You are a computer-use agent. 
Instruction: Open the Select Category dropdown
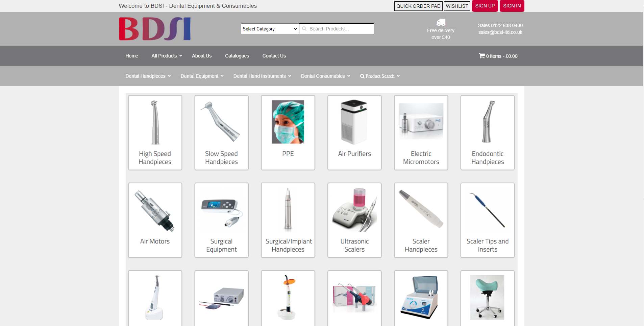[x=270, y=29]
